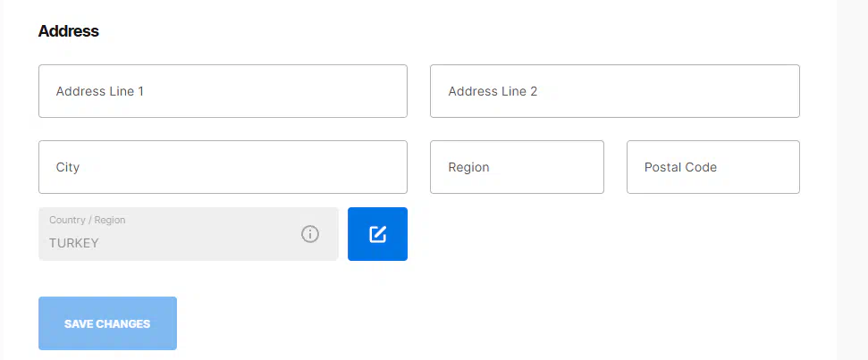Focus the Postal Code field

coord(713,167)
